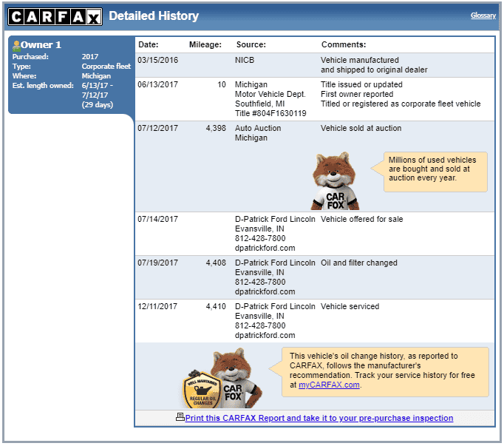Click First owner reported comment

coord(357,94)
